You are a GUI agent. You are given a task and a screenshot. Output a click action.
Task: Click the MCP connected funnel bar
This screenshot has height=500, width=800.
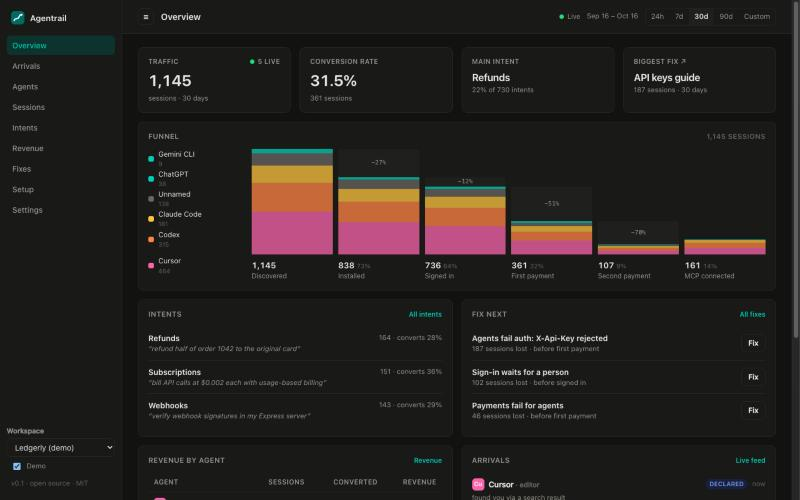(x=725, y=247)
